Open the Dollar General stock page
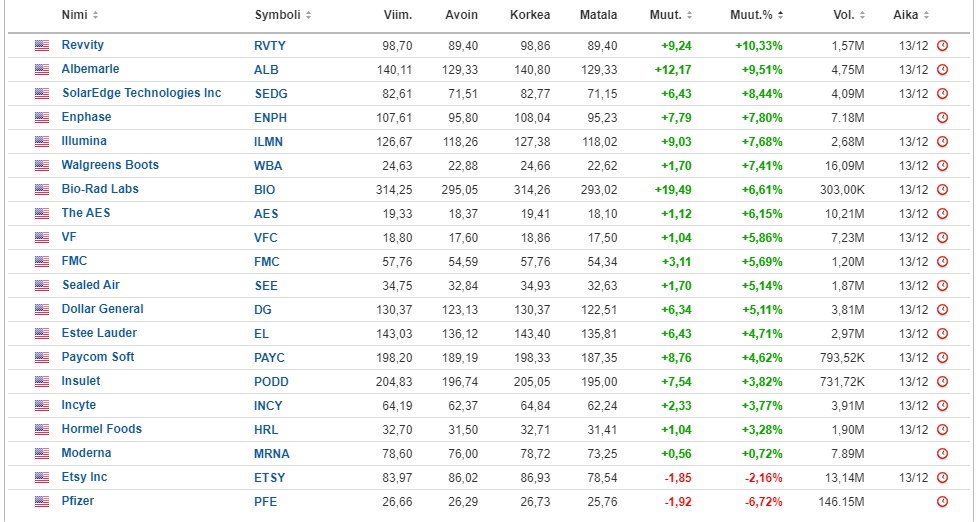Viewport: 980px width, 522px height. tap(102, 309)
